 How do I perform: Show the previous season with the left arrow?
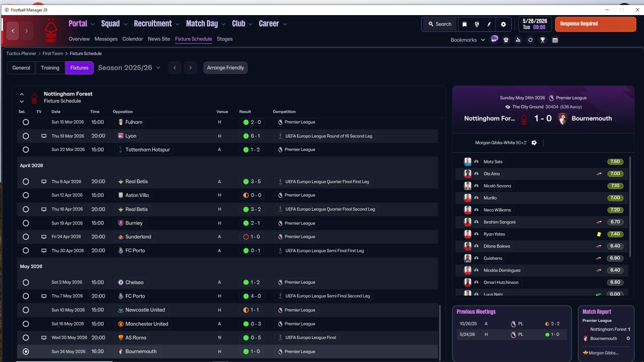tap(175, 68)
